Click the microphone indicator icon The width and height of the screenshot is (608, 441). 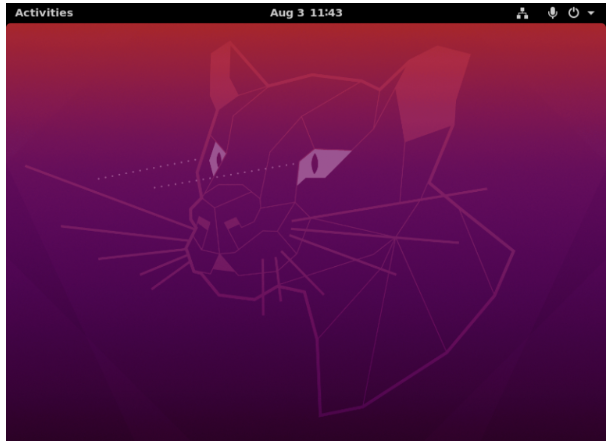[x=553, y=13]
